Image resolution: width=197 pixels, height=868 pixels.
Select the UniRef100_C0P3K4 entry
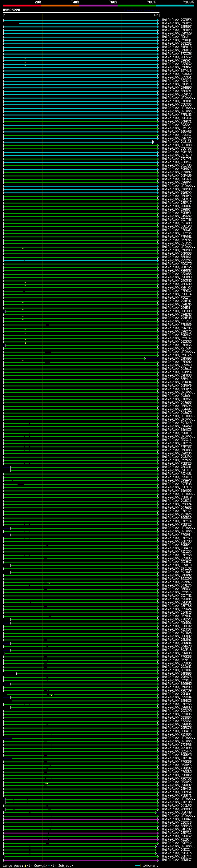pyautogui.click(x=176, y=118)
